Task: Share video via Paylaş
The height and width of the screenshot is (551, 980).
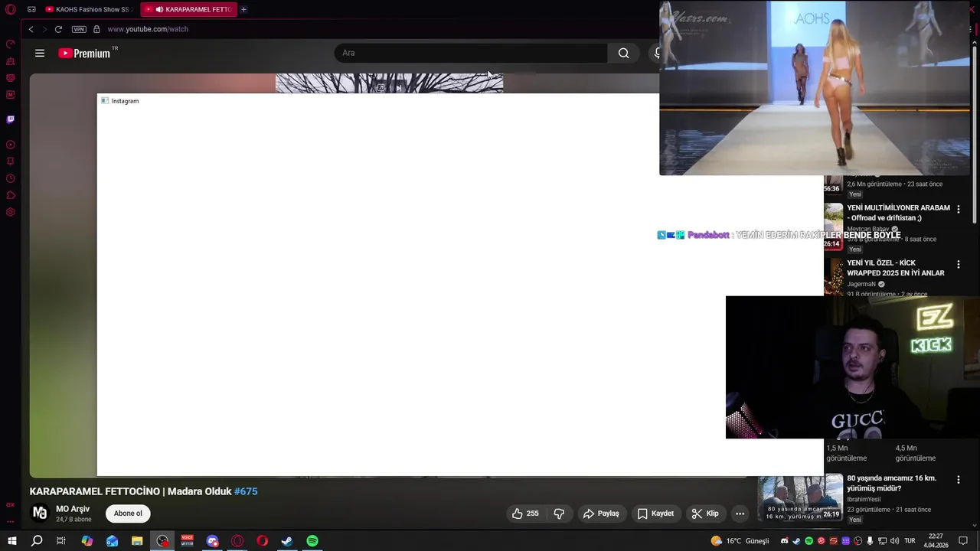Action: click(x=601, y=514)
